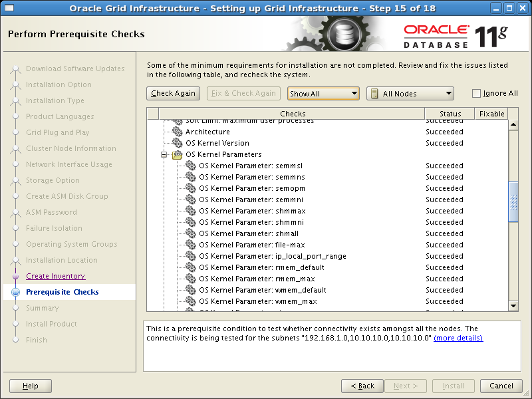
Task: Select the Download Software Updates step
Action: click(x=75, y=69)
